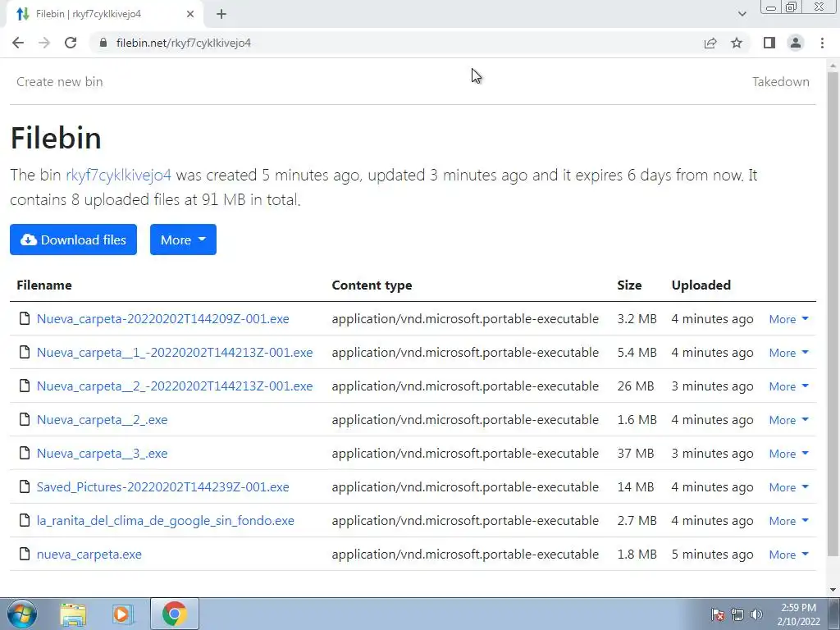Click the Uploaded column header
This screenshot has width=840, height=630.
point(701,285)
